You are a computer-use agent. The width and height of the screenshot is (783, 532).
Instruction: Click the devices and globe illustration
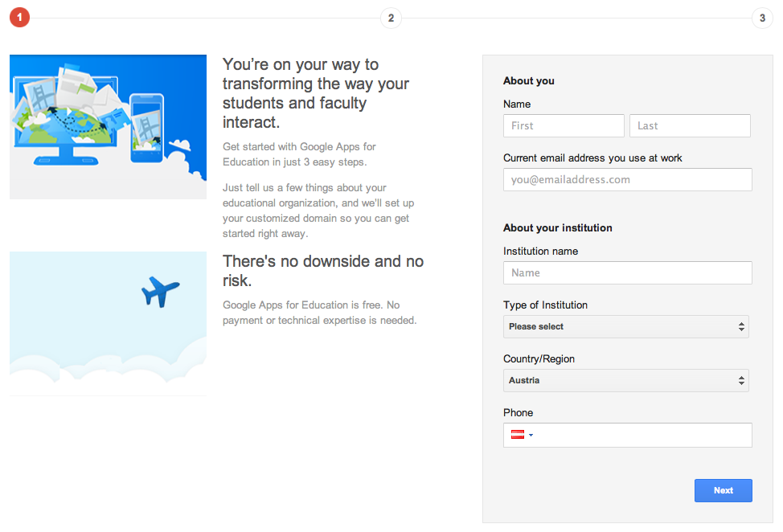click(108, 127)
